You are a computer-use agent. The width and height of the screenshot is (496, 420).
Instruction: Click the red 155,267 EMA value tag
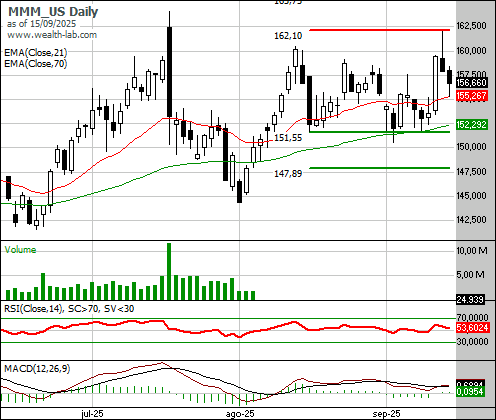[x=472, y=96]
